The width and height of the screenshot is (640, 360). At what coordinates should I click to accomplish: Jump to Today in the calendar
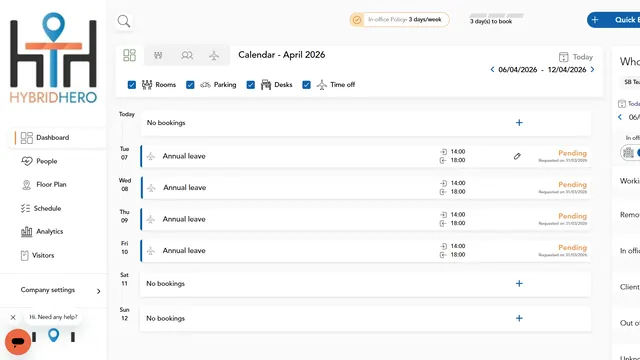point(576,57)
